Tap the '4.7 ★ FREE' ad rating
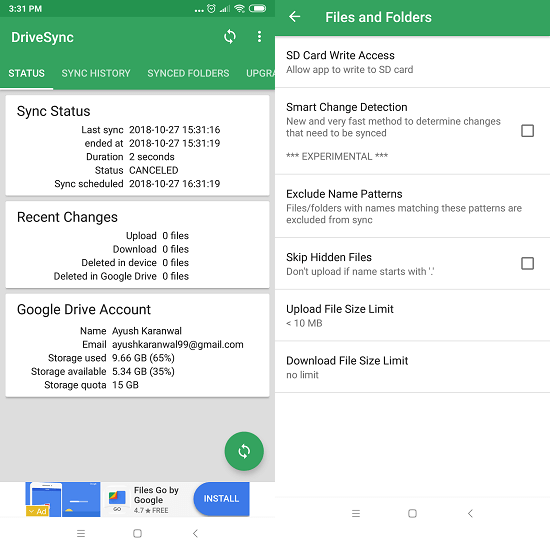Viewport: 551px width, 550px height. [151, 510]
